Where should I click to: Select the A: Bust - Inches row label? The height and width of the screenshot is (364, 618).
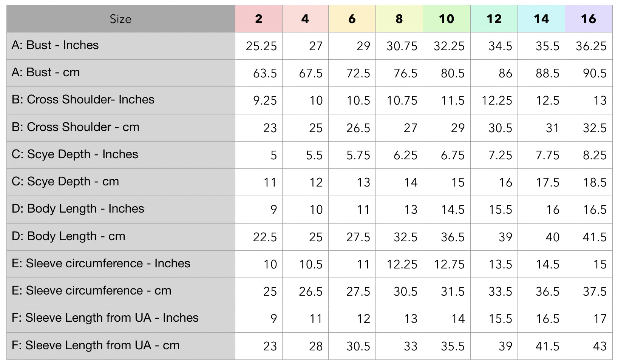(x=55, y=45)
